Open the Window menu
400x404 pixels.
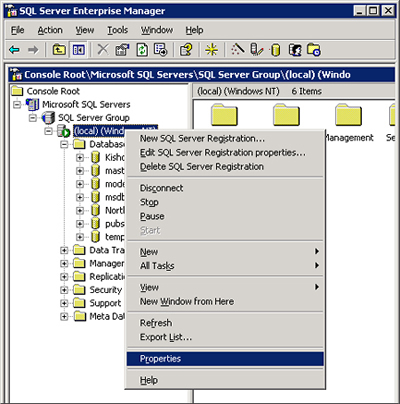[157, 30]
